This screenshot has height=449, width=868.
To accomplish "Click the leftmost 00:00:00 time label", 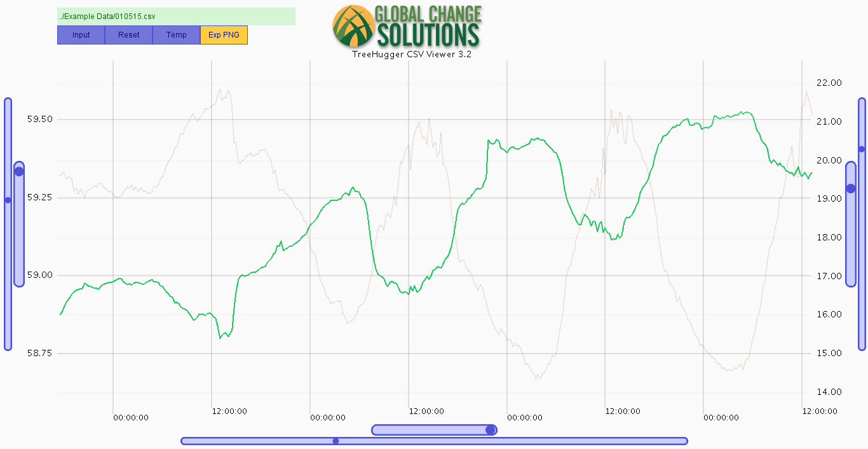I will (x=131, y=418).
